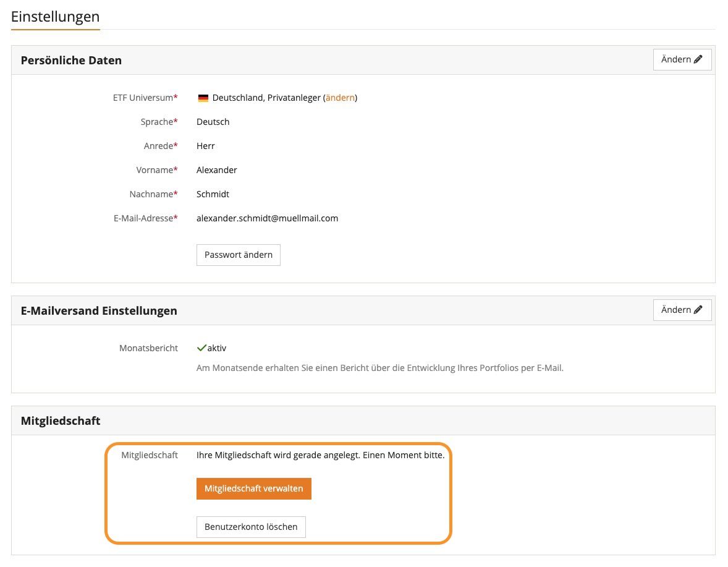Screen dimensions: 728x567
Task: Click the Sprache value Deutsch
Action: tap(213, 122)
